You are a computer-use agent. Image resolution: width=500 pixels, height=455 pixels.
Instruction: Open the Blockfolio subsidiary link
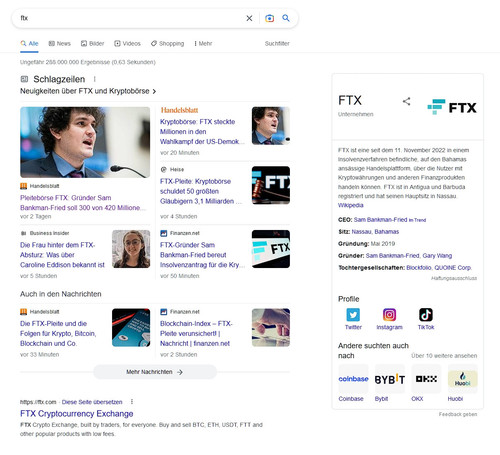click(419, 268)
